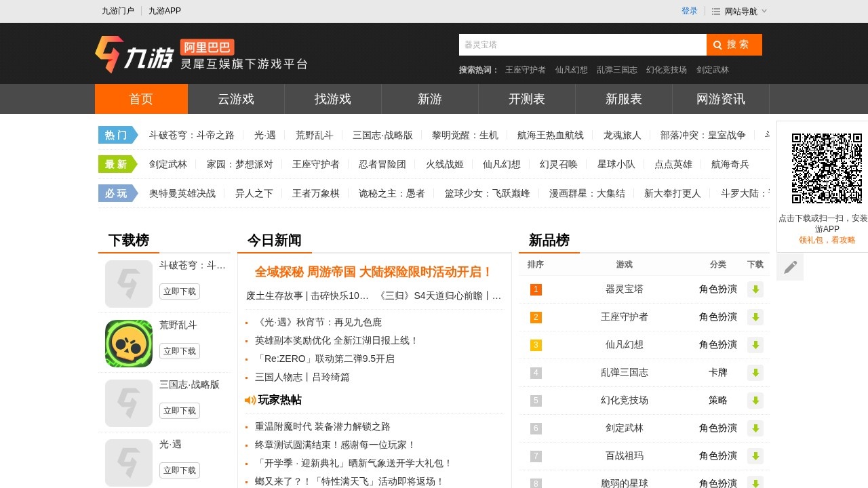
Task: Open the headline 全域探秘 周游帝国 news link
Action: (374, 272)
